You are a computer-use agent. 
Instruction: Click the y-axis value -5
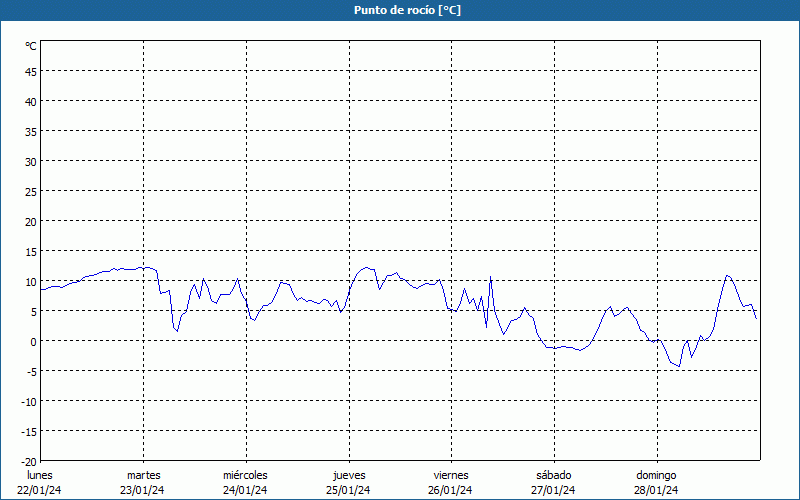tap(32, 372)
